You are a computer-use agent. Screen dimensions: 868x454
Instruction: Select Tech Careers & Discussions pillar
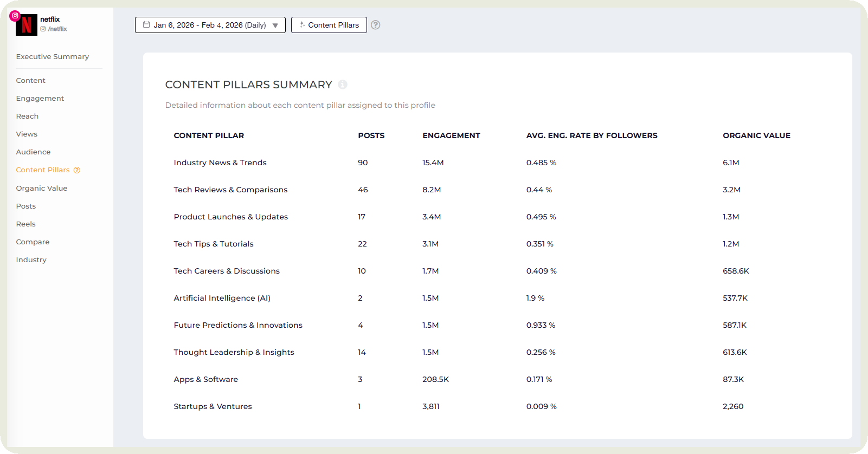click(x=227, y=271)
